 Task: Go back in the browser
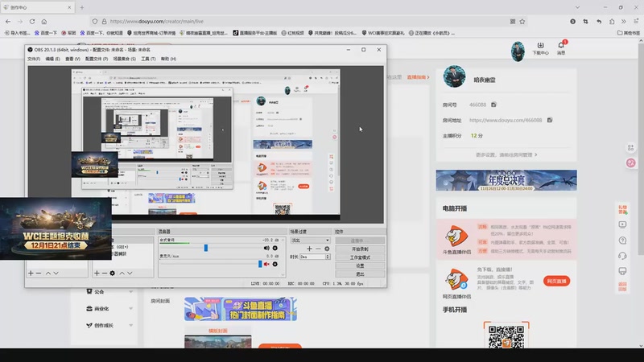click(8, 22)
